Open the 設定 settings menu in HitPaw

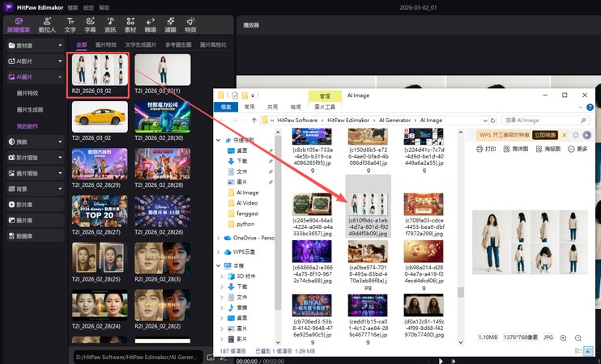pyautogui.click(x=88, y=7)
